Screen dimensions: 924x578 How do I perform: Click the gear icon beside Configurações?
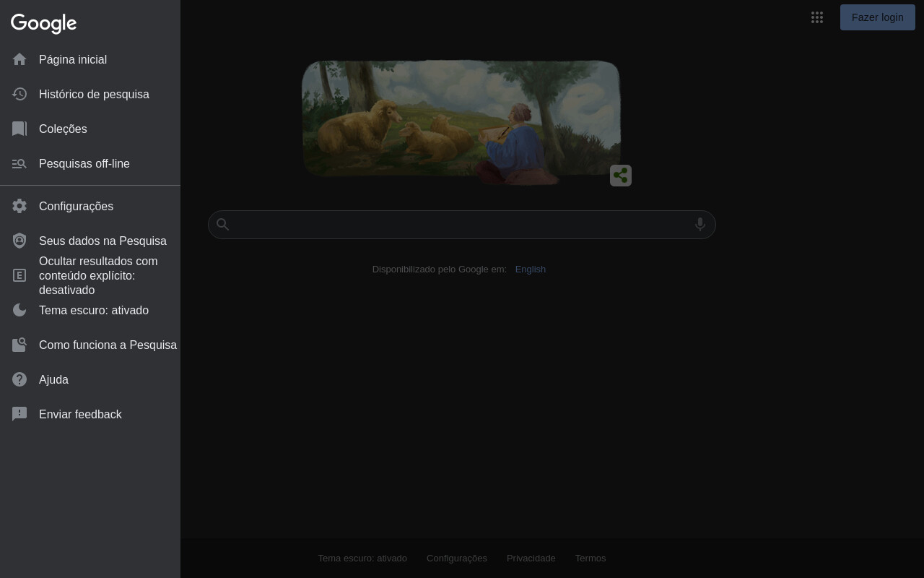click(19, 206)
